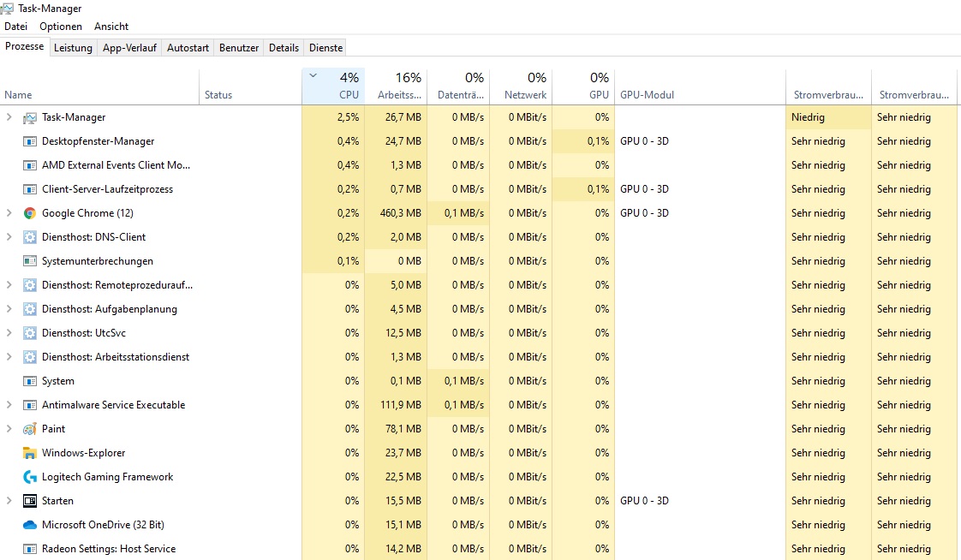Viewport: 961px width, 560px height.
Task: Click the Microsoft OneDrive cloud icon
Action: [x=29, y=525]
